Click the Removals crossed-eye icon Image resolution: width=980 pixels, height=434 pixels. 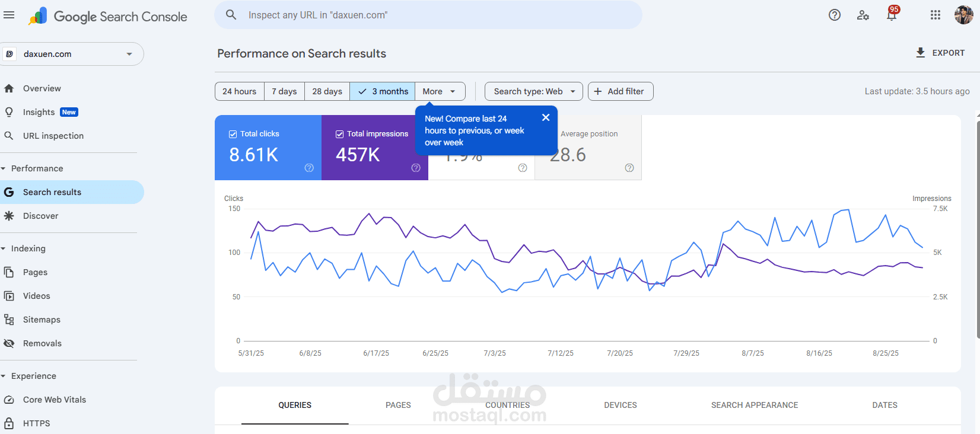tap(9, 343)
